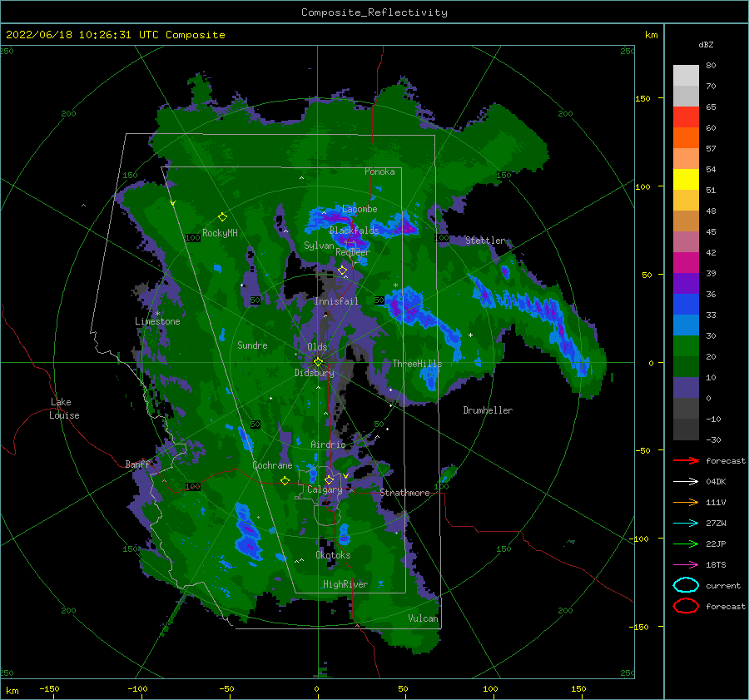Click the Airdrie city label
This screenshot has width=749, height=700.
(328, 444)
